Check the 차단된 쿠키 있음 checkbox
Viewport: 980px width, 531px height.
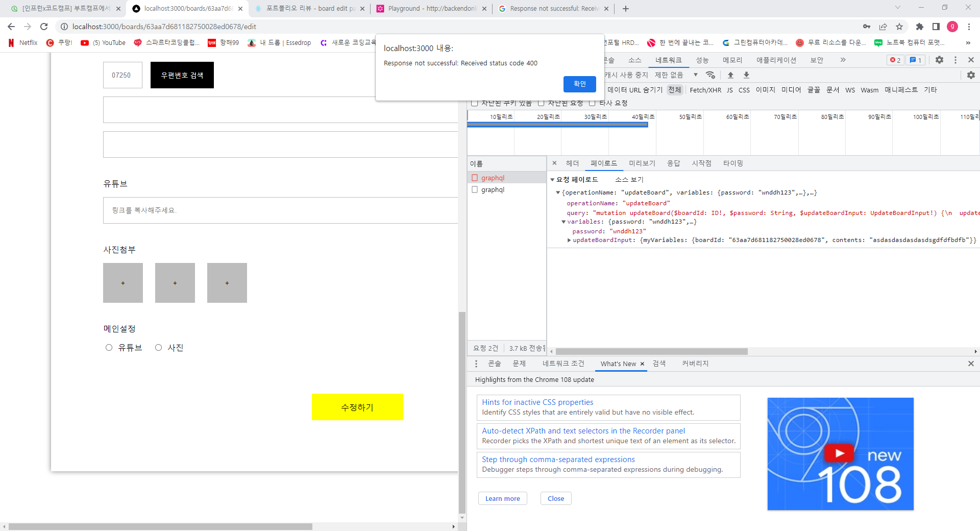[x=474, y=103]
